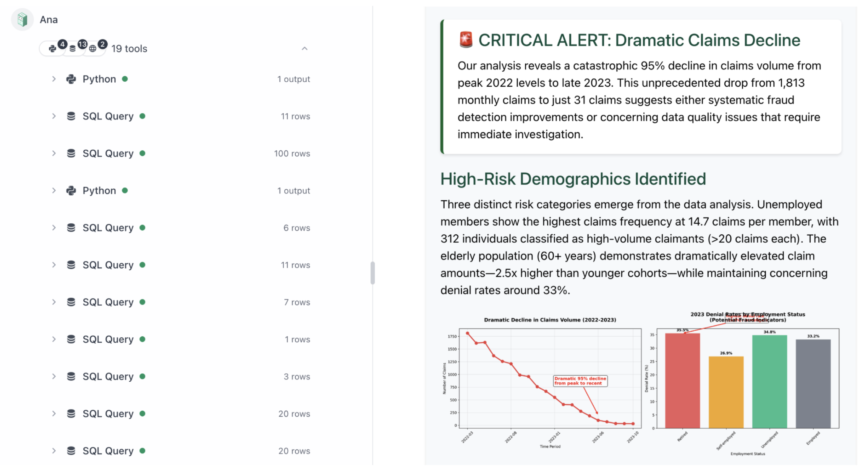Collapse the 19 tools list
868x471 pixels.
[304, 48]
